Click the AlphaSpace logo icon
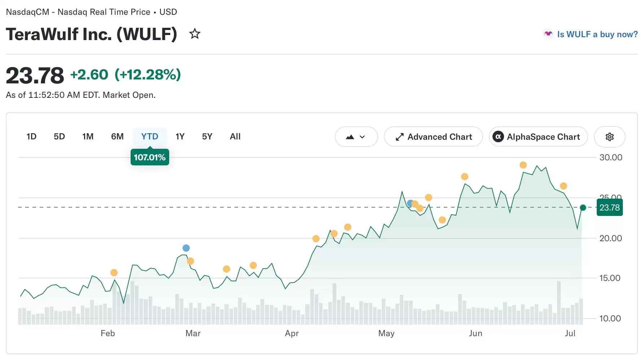Screen dimensions: 644x360 click(x=498, y=137)
